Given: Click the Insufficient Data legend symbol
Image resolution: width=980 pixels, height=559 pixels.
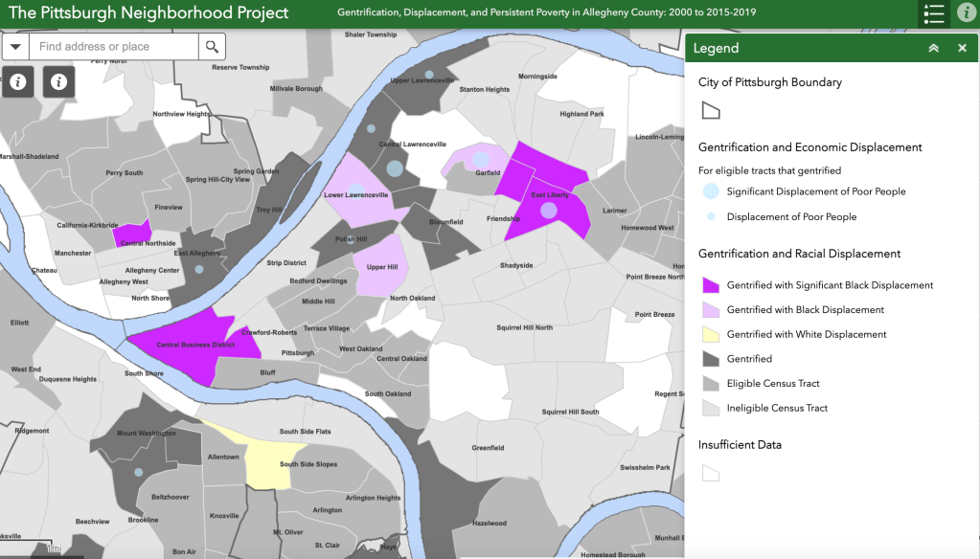Looking at the screenshot, I should click(710, 472).
